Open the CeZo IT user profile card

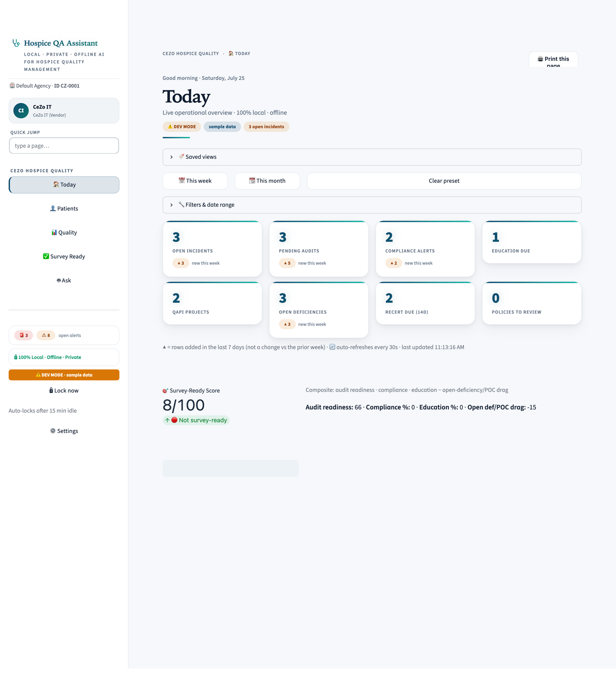coord(64,110)
